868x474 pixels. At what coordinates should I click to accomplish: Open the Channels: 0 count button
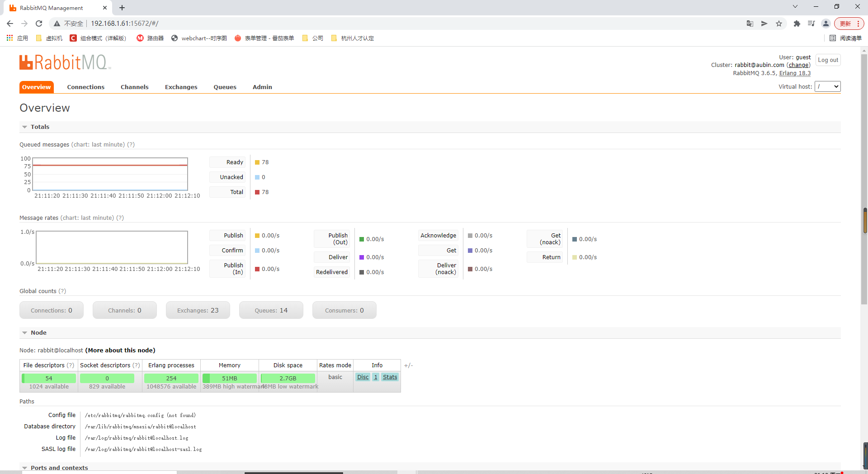[x=125, y=310]
